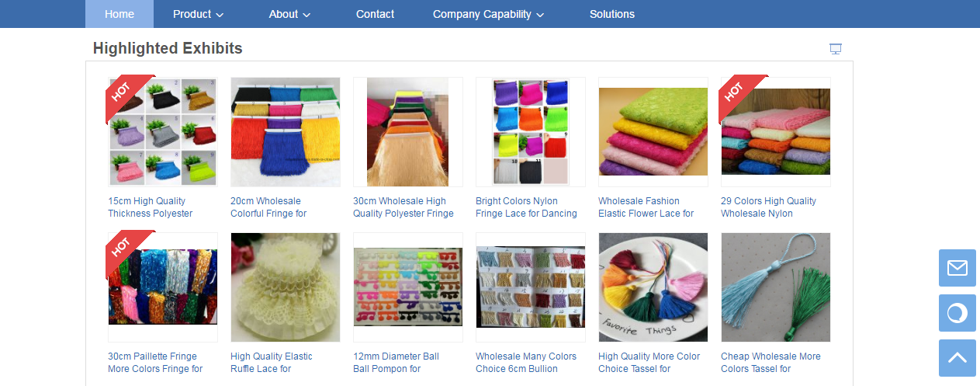
Task: Expand the Product dropdown menu
Action: pos(198,14)
